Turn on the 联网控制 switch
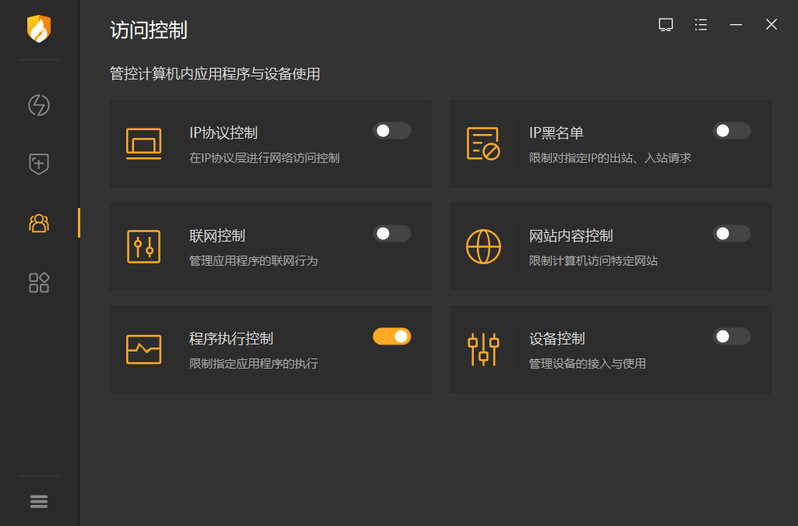This screenshot has width=798, height=526. [392, 233]
